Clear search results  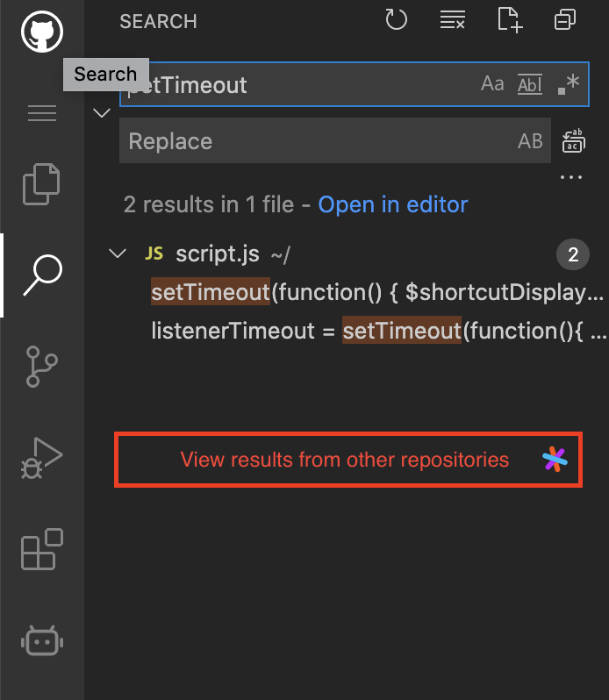tap(452, 20)
